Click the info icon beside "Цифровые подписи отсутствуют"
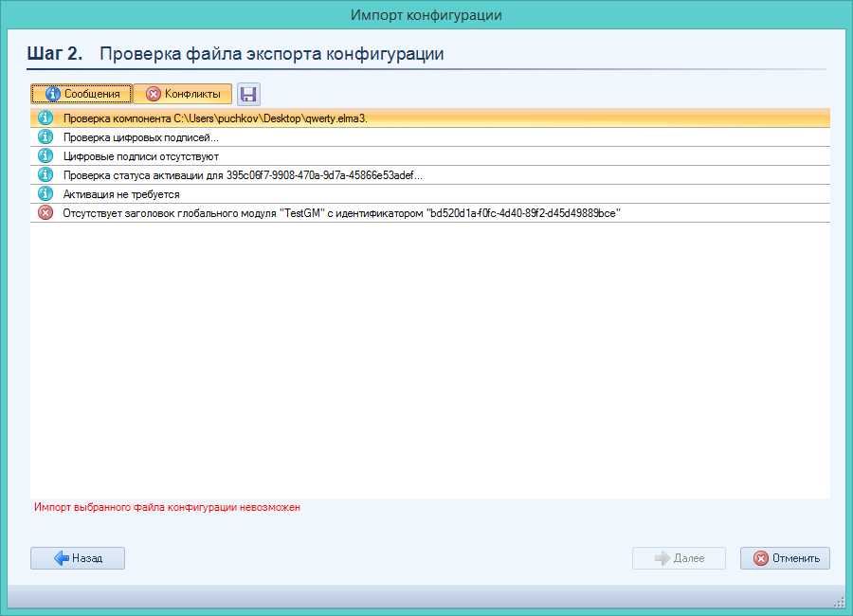853x616 pixels. coord(45,156)
